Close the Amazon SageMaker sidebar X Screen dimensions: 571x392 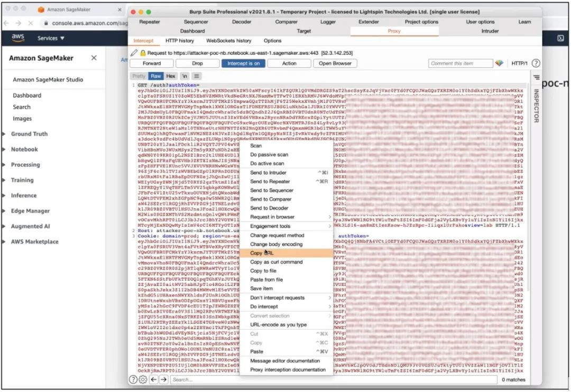pos(94,58)
